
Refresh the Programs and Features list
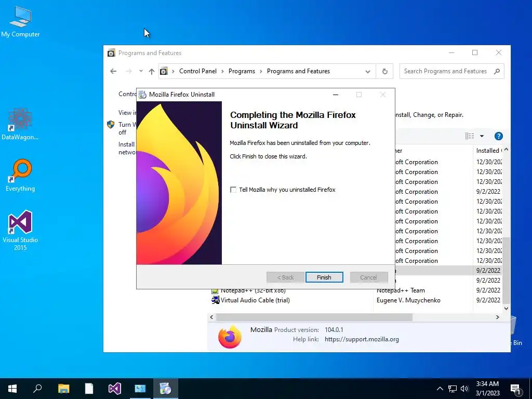click(x=385, y=71)
